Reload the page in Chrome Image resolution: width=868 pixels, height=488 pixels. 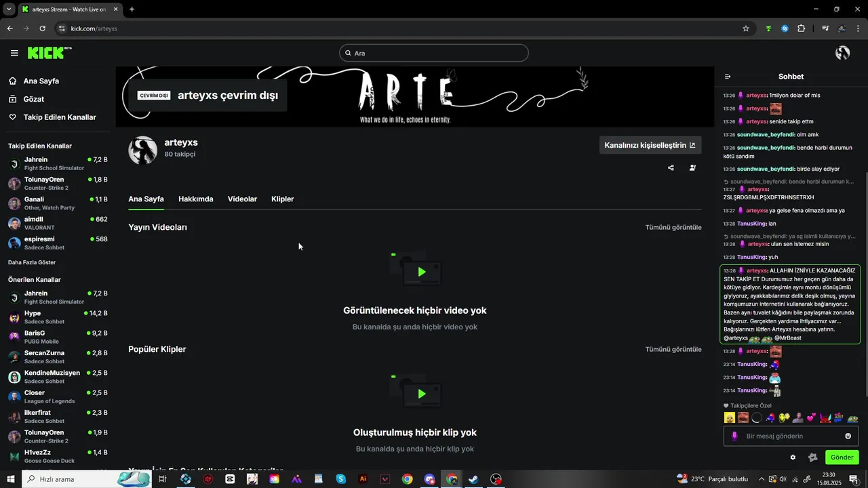[x=42, y=28]
